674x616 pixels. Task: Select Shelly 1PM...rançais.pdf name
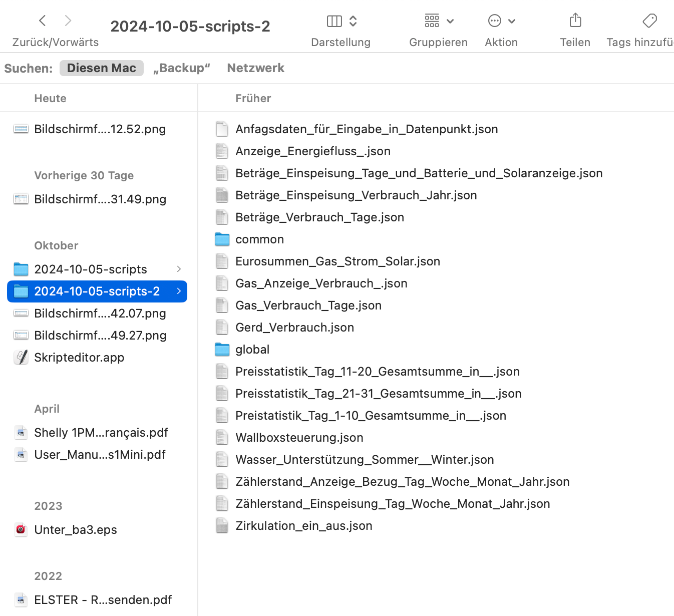coord(101,433)
